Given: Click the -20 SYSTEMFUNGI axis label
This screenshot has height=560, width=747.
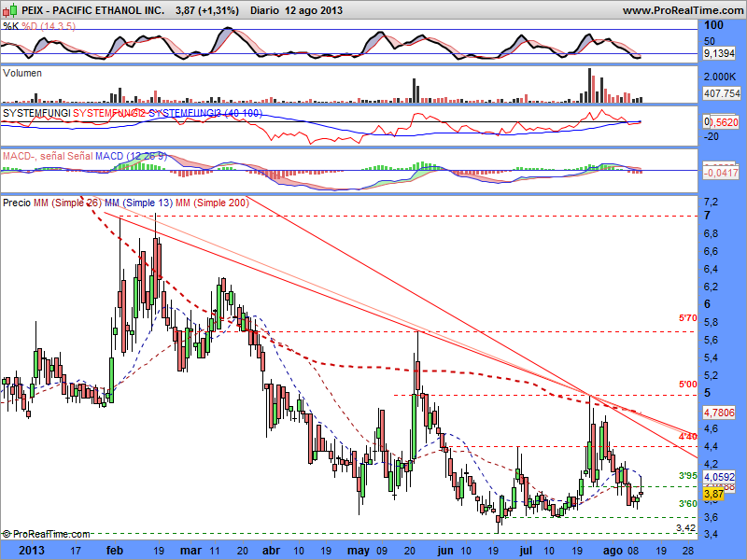Looking at the screenshot, I should click(x=712, y=136).
